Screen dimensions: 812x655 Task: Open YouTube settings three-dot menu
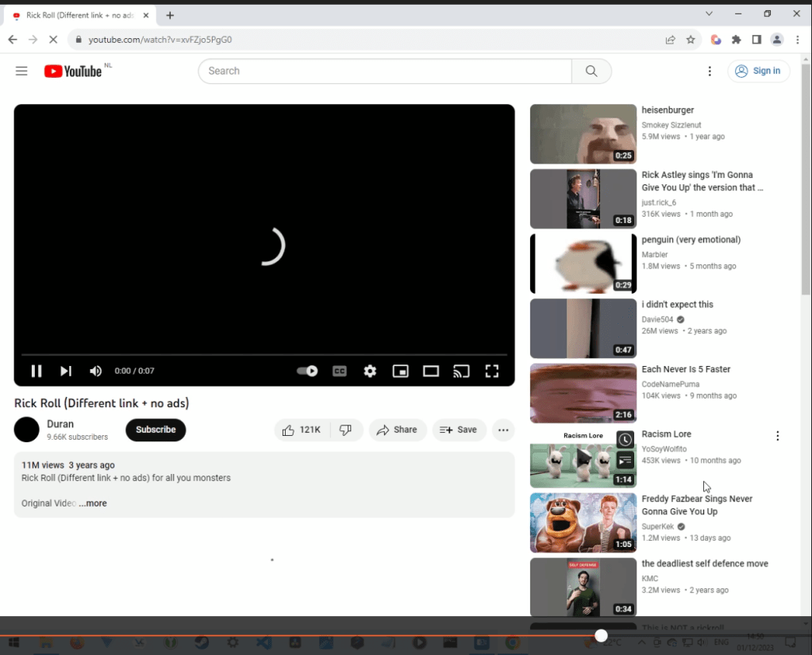pyautogui.click(x=710, y=71)
